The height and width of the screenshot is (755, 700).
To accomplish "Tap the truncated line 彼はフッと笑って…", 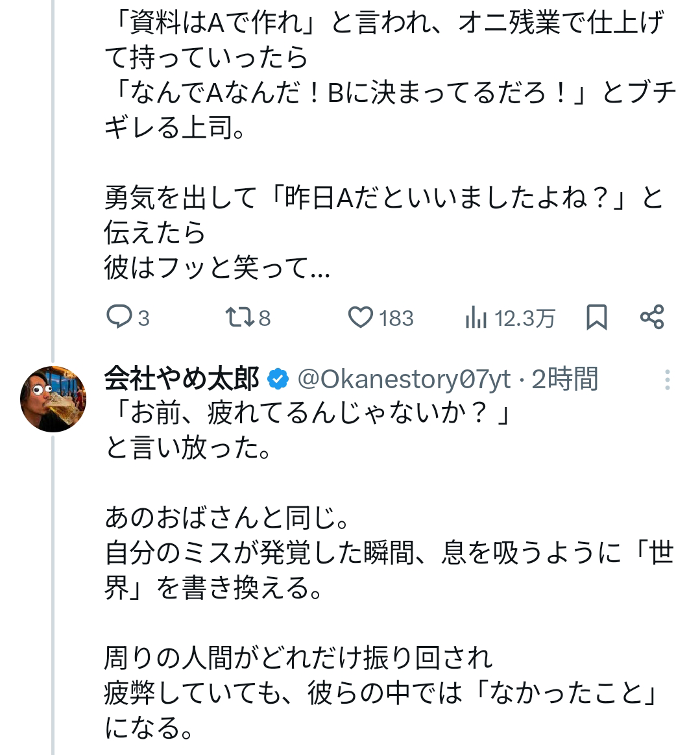I will [217, 269].
